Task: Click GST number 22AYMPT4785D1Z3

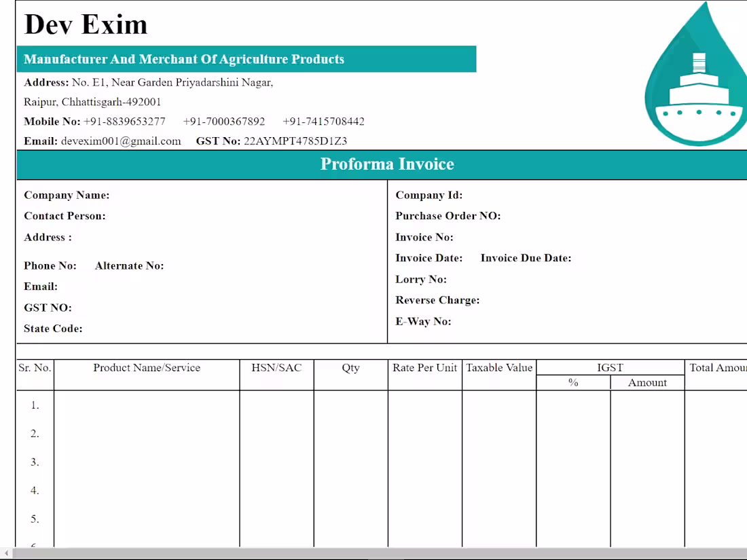Action: click(x=295, y=141)
